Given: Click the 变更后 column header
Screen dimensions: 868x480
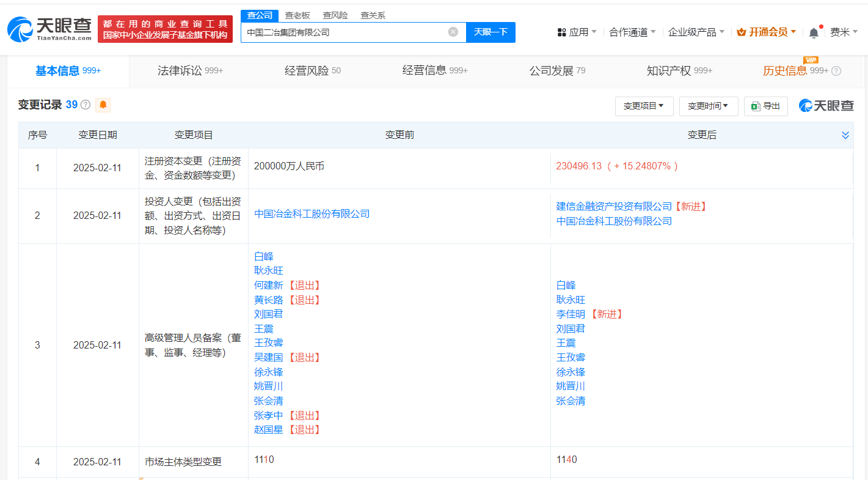Looking at the screenshot, I should tap(702, 135).
